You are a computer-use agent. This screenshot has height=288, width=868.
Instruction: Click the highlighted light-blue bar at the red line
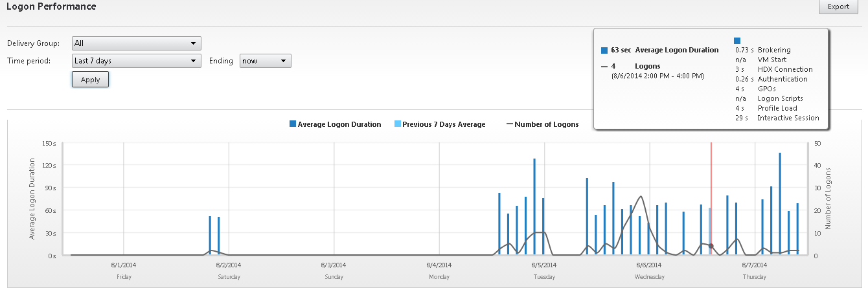[710, 231]
